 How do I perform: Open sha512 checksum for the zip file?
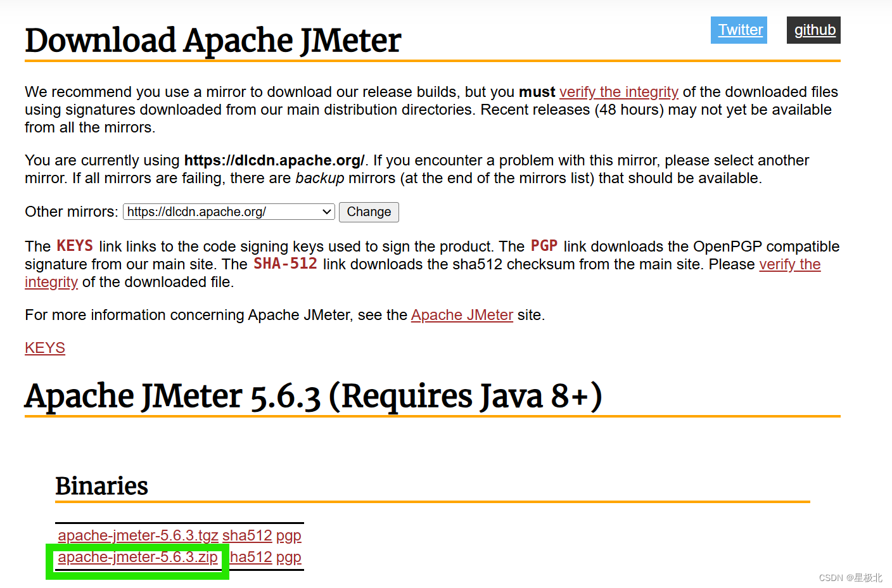[x=250, y=557]
